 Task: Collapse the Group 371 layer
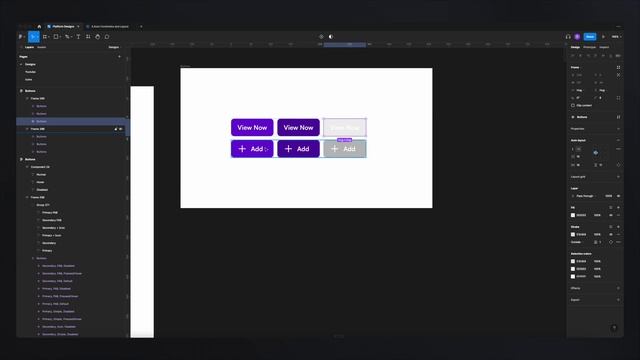(33, 205)
